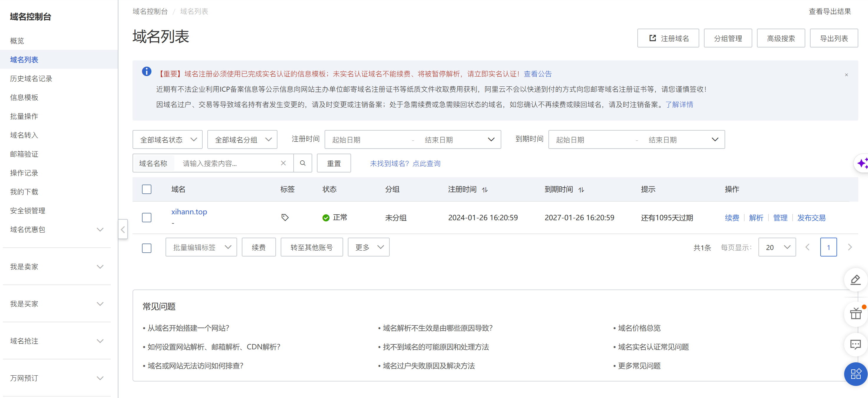Go to next page arrow
Viewport: 868px width, 398px height.
(x=849, y=247)
